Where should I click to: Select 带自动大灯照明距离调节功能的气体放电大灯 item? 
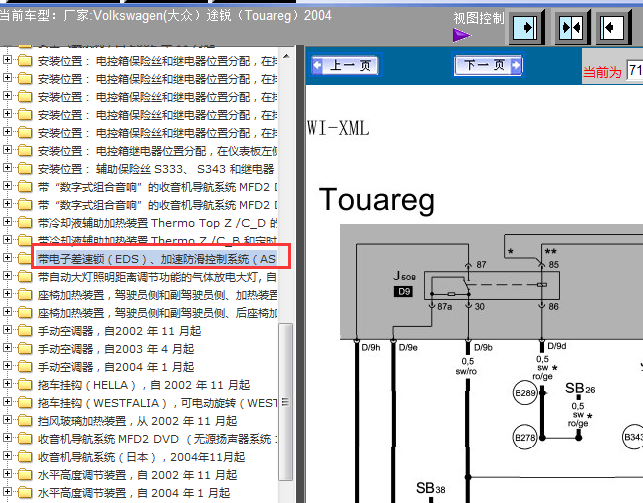click(x=157, y=277)
